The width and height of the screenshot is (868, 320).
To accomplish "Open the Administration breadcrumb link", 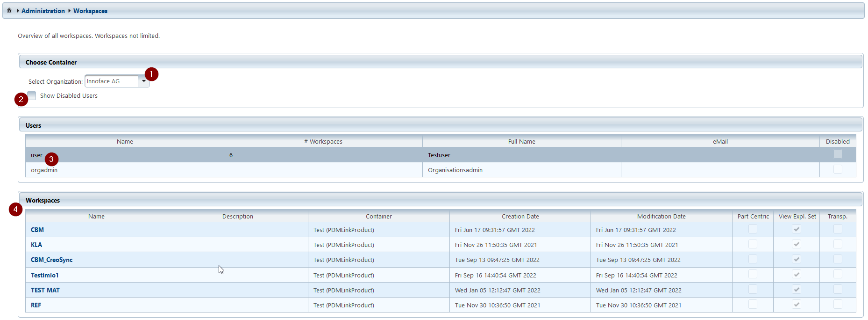I will pyautogui.click(x=43, y=11).
